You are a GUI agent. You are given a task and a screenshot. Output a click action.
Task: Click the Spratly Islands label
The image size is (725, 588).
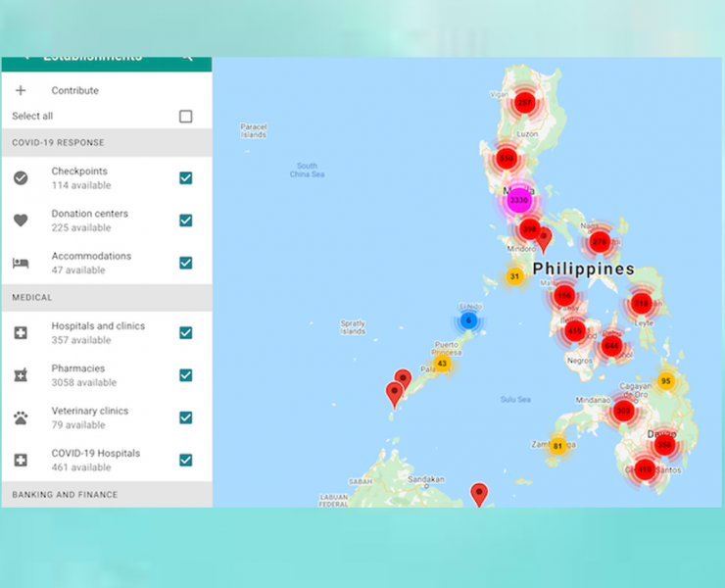point(353,327)
